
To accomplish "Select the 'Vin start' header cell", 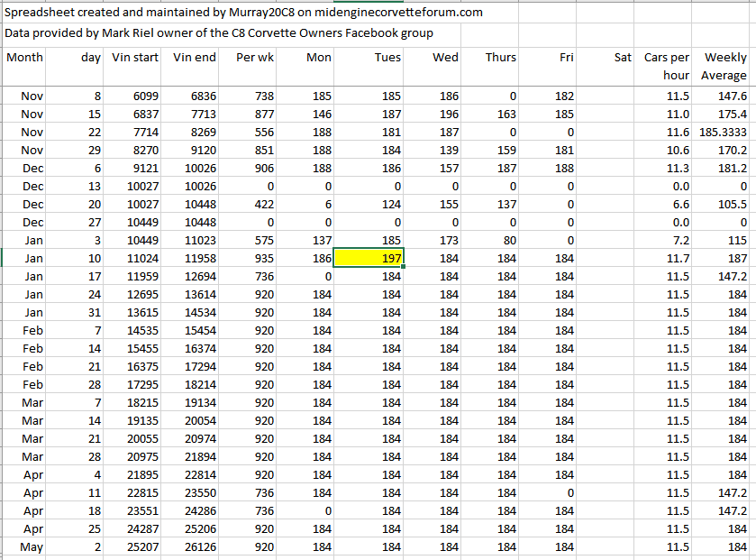I will [134, 58].
